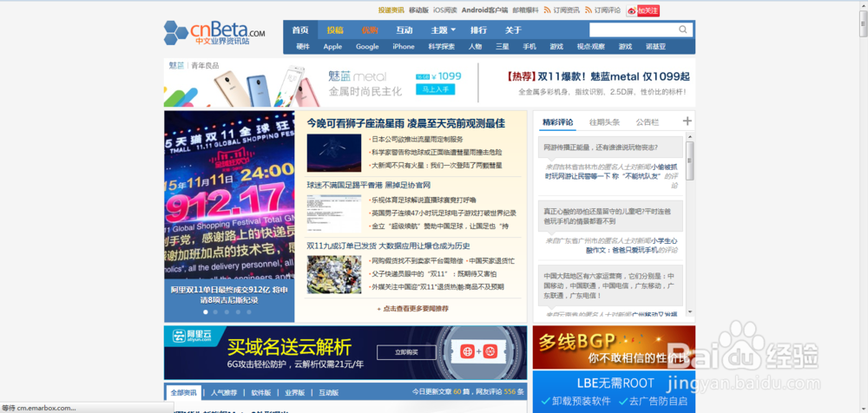Viewport: 868px width, 413px height.
Task: Open 日本公司欲推出流星雨定制服务 article
Action: 418,139
